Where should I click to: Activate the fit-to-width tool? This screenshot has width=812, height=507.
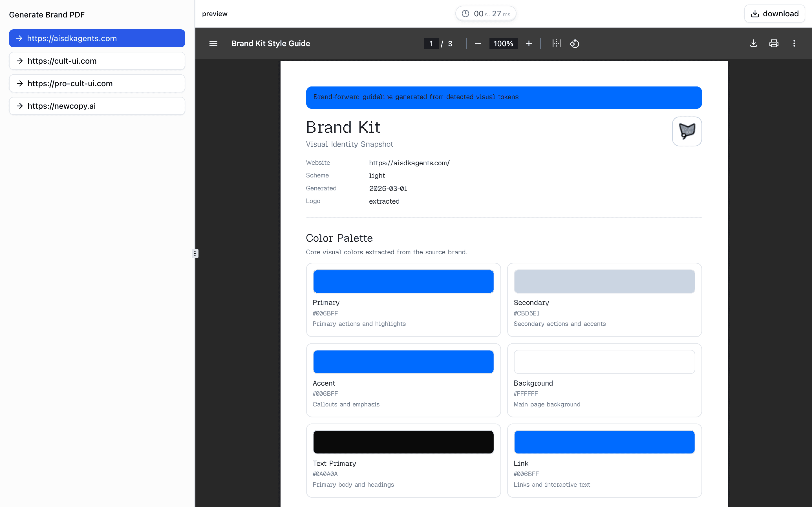(556, 43)
